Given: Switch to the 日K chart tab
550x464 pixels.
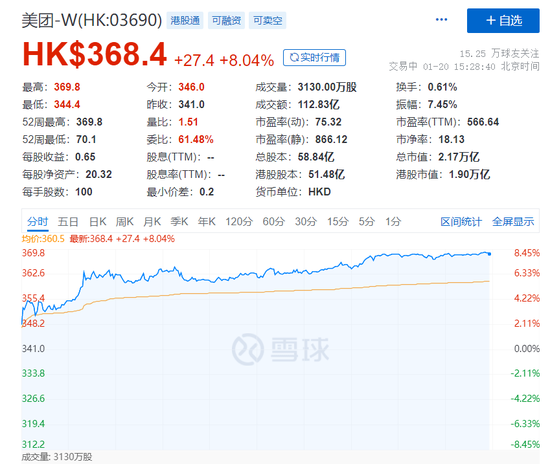Looking at the screenshot, I should click(x=98, y=221).
